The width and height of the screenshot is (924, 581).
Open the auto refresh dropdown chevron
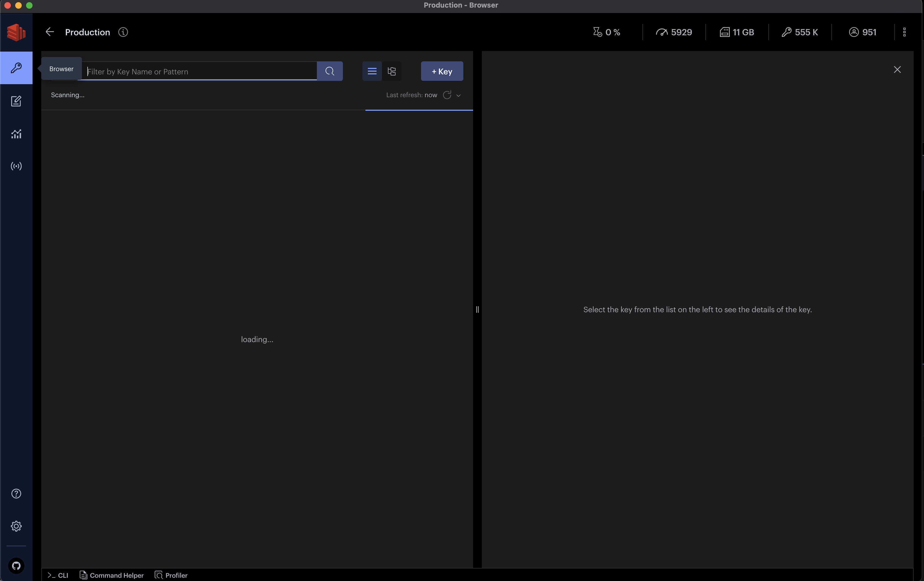click(x=458, y=95)
